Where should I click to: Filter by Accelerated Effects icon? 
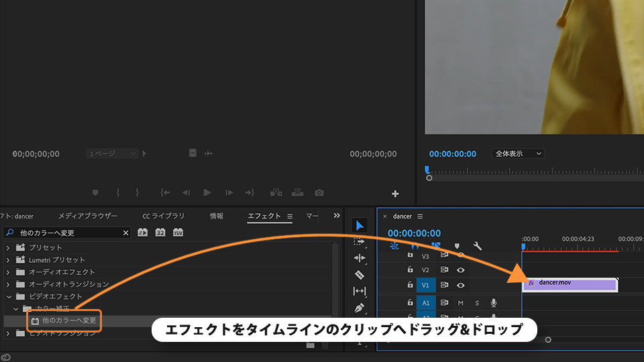[x=142, y=233]
